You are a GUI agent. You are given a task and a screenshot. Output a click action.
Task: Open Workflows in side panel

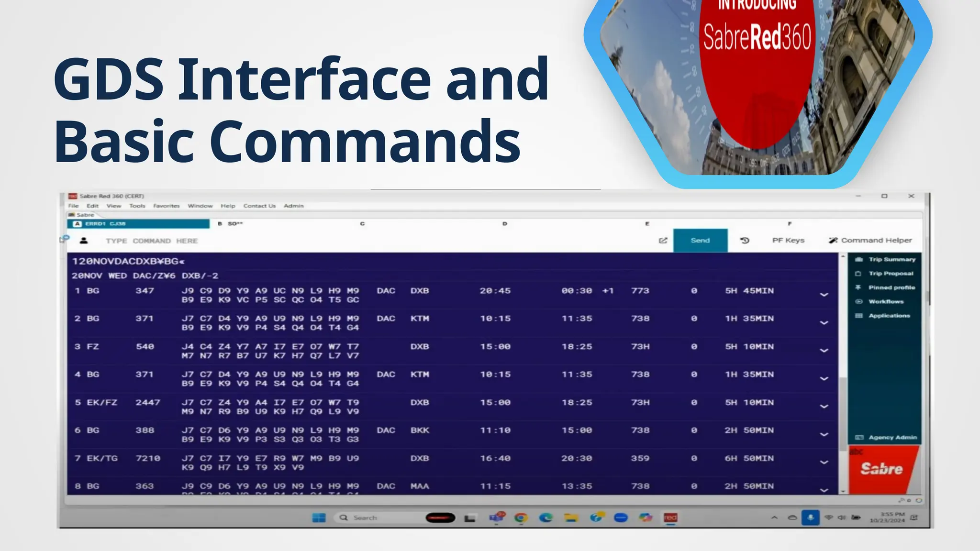[x=886, y=301]
